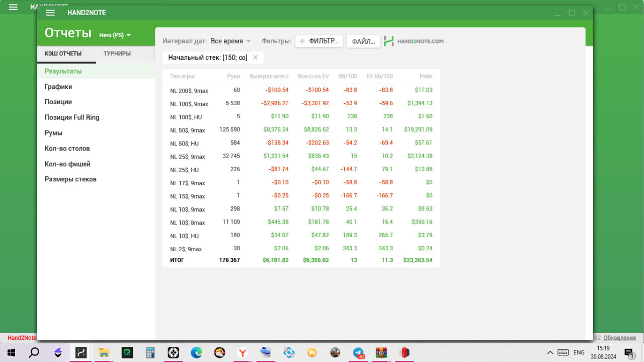Open Telegram from the taskbar

(358, 352)
